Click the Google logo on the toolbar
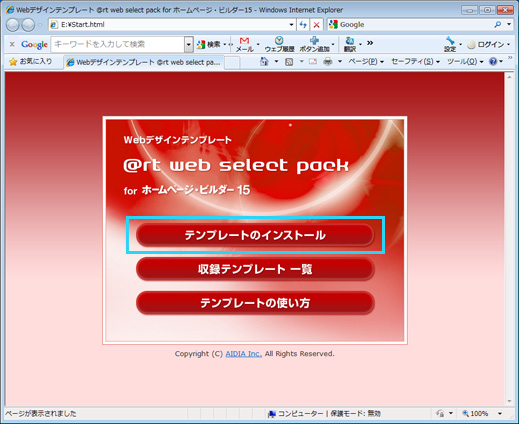 click(34, 44)
